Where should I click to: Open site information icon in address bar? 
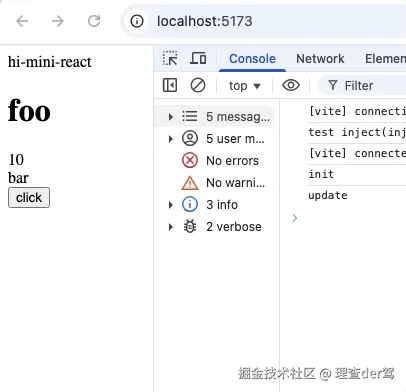(137, 21)
